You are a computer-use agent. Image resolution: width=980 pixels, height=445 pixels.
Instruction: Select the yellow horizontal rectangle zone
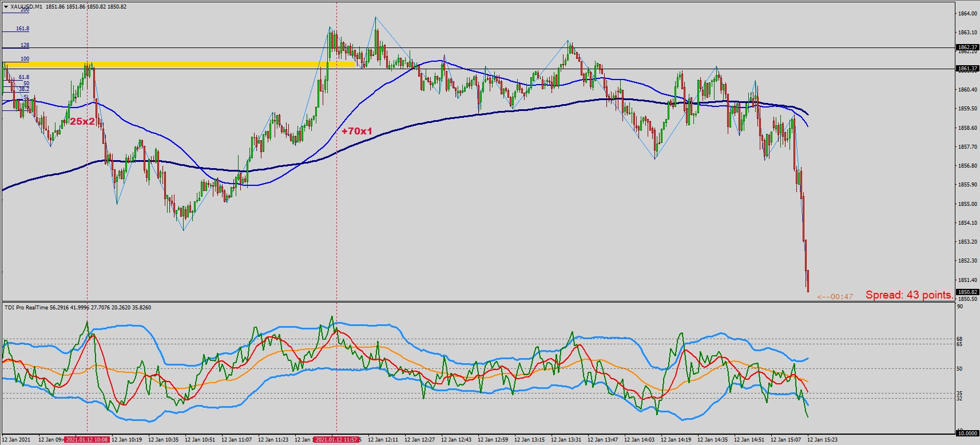point(177,65)
